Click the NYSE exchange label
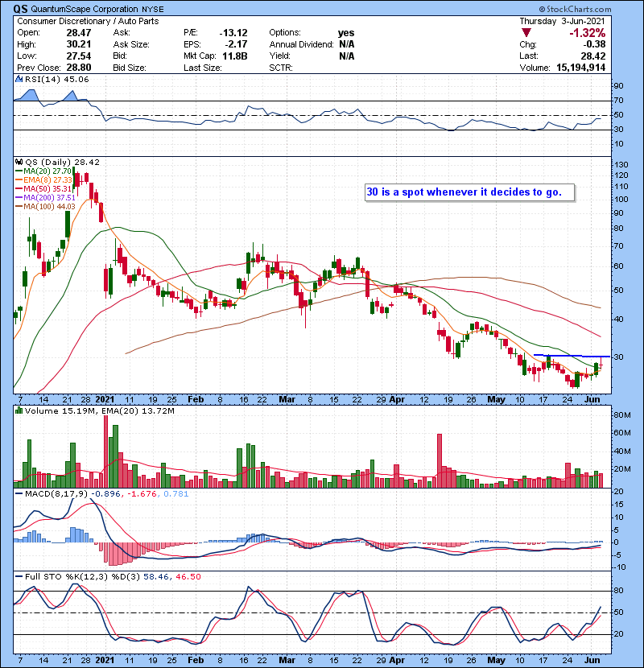This screenshot has width=644, height=668. click(x=152, y=9)
